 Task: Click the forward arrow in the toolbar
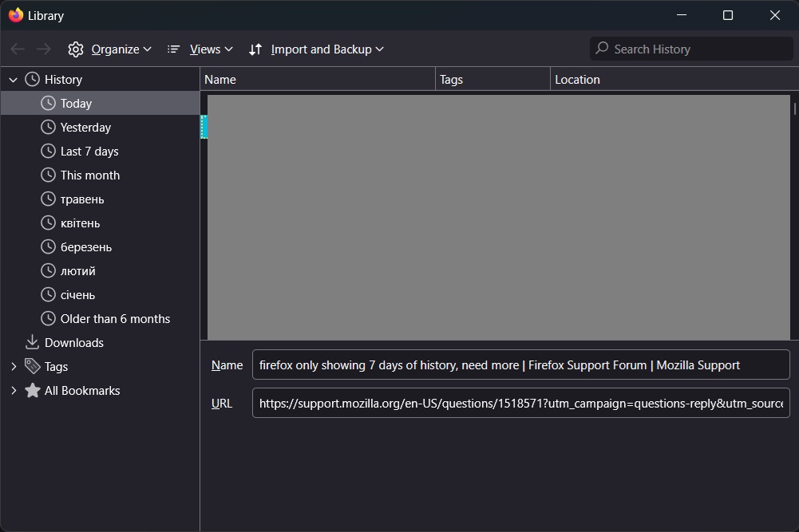pyautogui.click(x=44, y=49)
